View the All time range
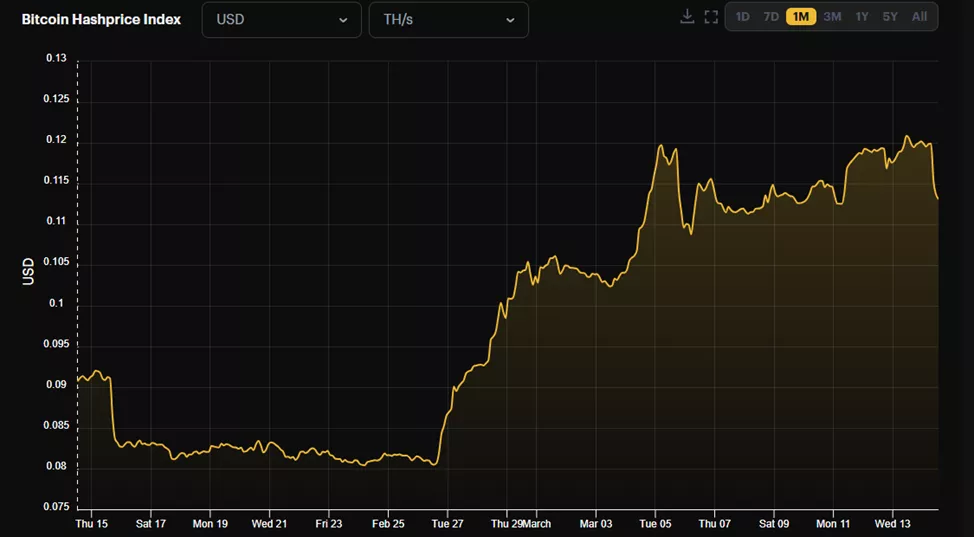This screenshot has height=537, width=974. pos(919,17)
